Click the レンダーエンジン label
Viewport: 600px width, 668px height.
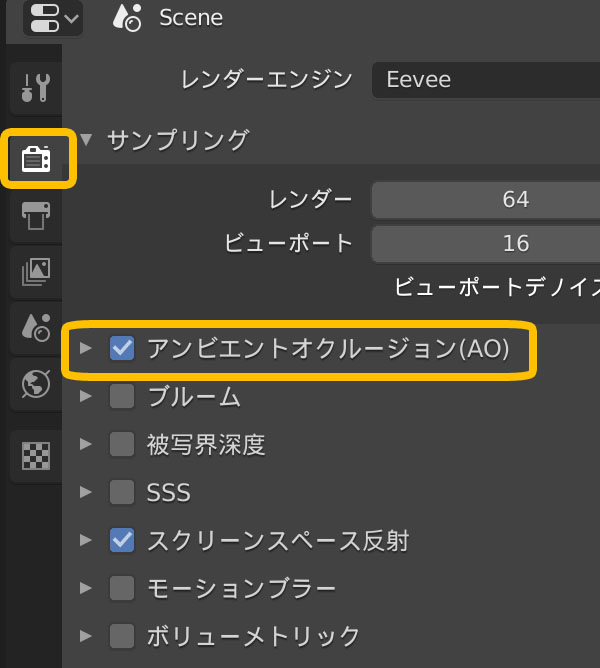pyautogui.click(x=267, y=80)
